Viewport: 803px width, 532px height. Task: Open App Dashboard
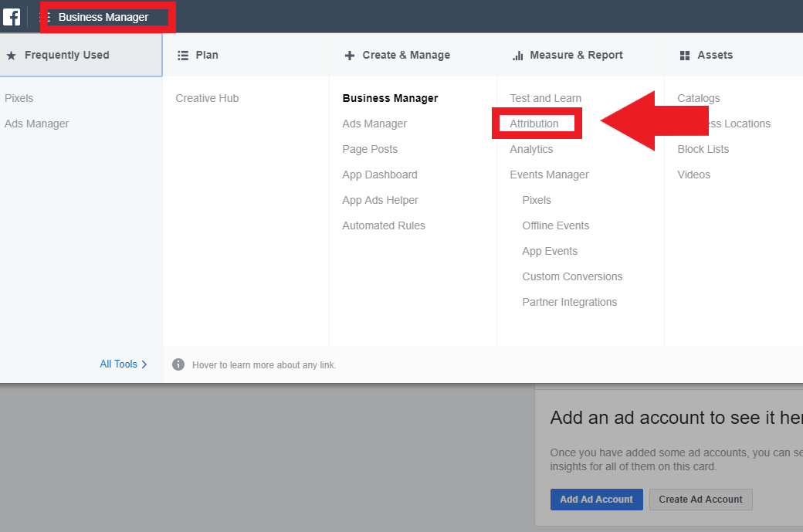pyautogui.click(x=379, y=175)
